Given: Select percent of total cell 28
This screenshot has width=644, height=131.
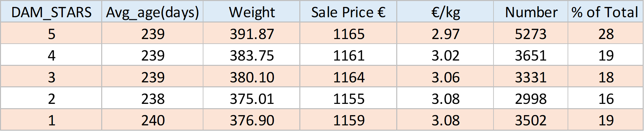Looking at the screenshot, I should coord(606,33).
